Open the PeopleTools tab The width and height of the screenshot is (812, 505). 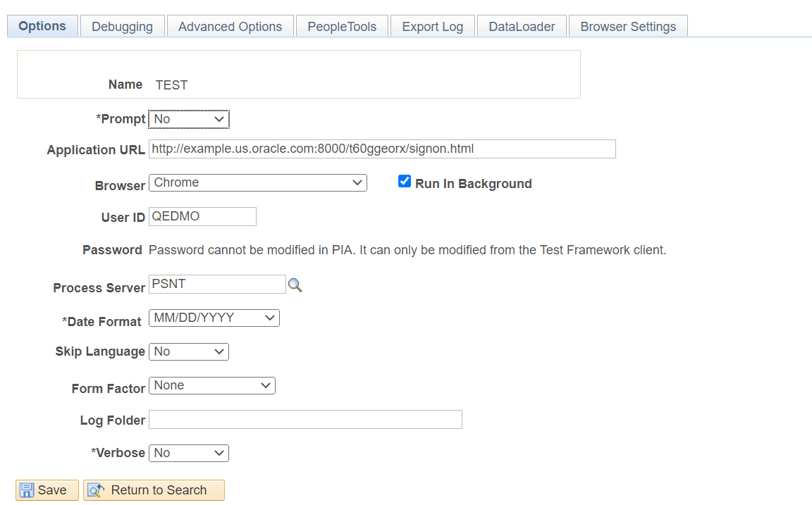[x=342, y=26]
